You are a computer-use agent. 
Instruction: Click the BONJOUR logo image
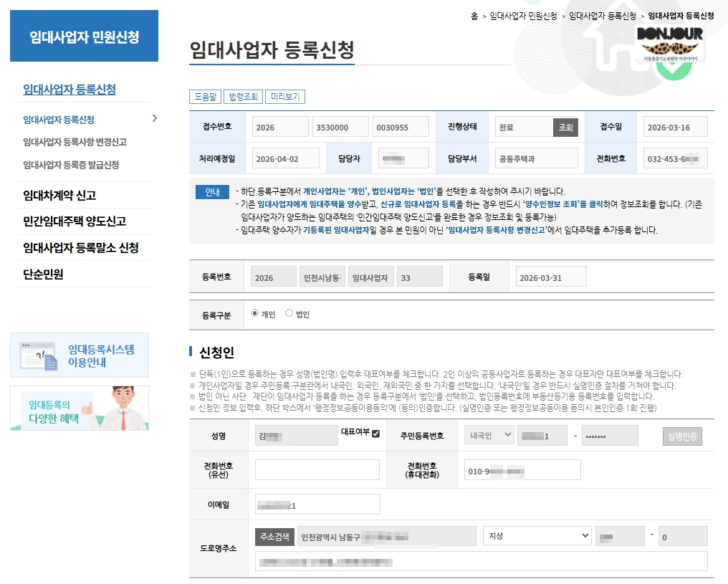tap(670, 43)
